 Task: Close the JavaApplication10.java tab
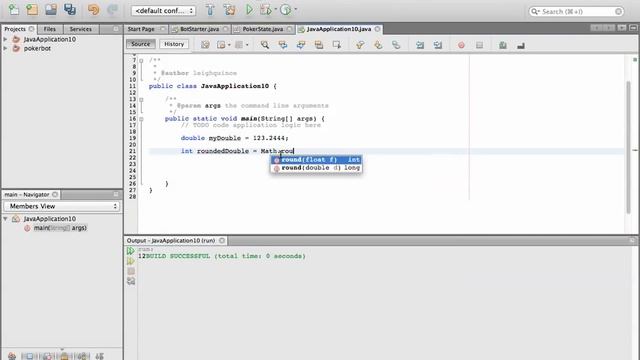[x=378, y=29]
